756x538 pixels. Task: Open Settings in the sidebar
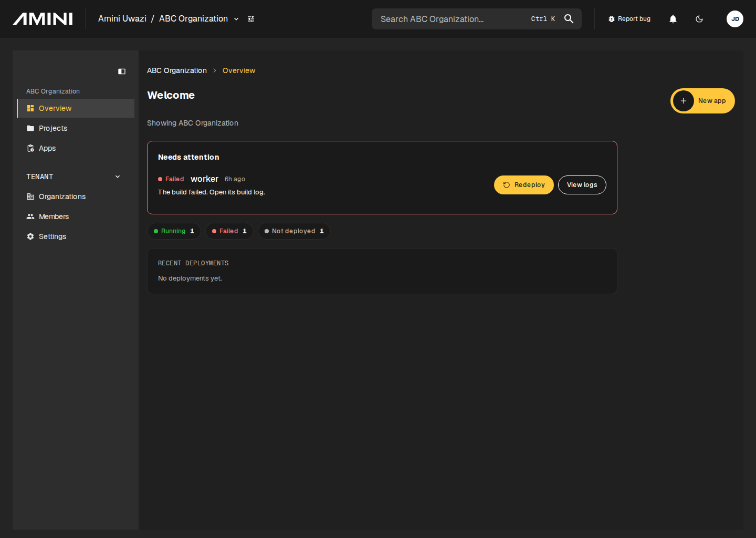tap(76, 236)
